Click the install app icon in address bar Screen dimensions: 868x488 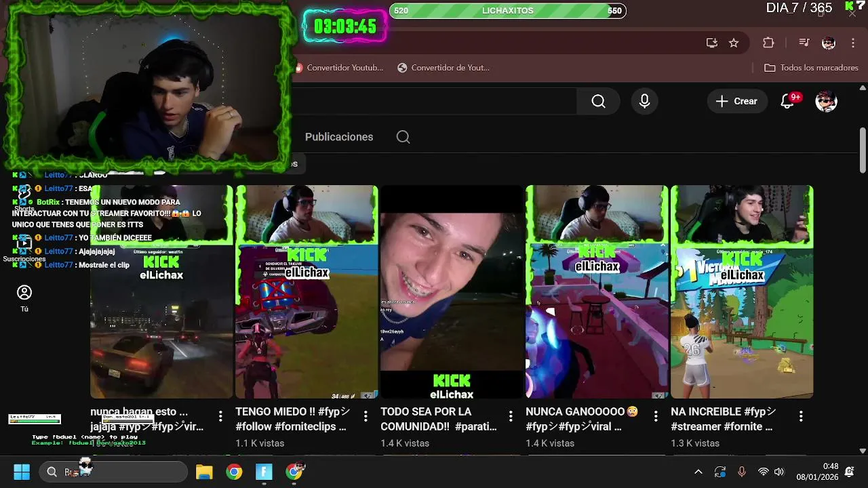coord(711,43)
